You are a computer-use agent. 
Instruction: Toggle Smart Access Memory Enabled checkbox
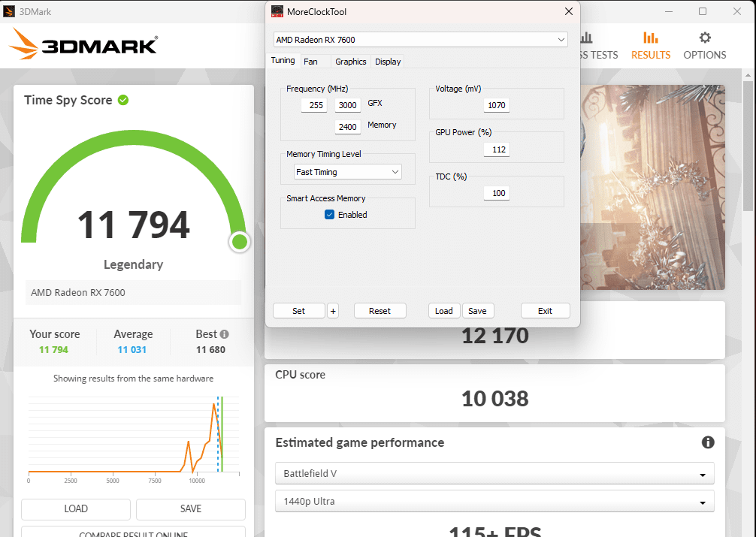pyautogui.click(x=329, y=215)
